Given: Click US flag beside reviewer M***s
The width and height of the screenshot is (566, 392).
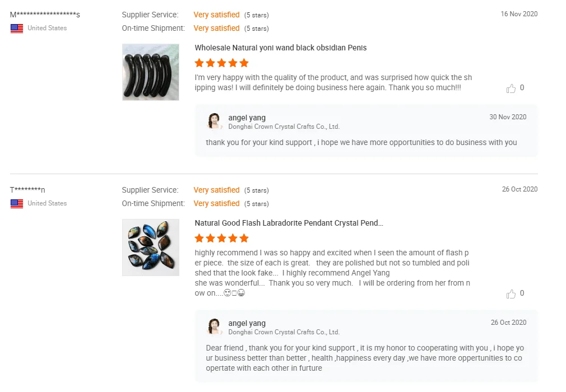Looking at the screenshot, I should (x=17, y=28).
